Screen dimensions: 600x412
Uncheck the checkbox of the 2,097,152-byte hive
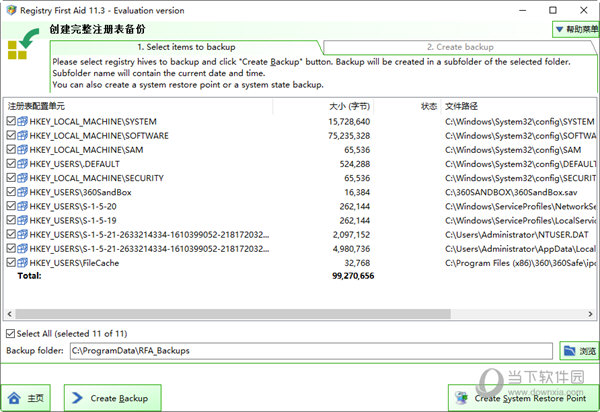[x=11, y=234]
